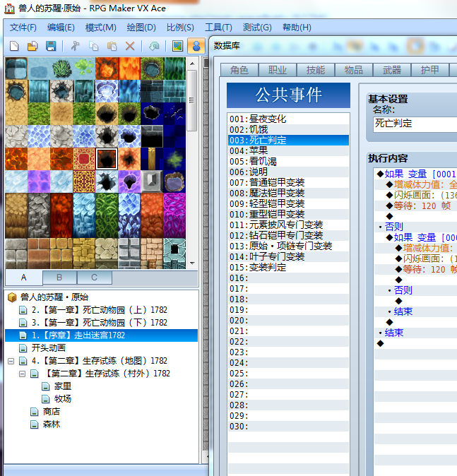The image size is (457, 476).
Task: Open the 比例(S) menu
Action: [x=180, y=28]
